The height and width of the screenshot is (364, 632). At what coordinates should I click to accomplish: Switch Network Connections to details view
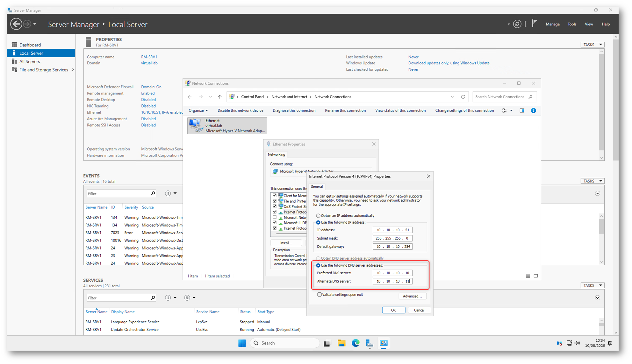click(x=528, y=276)
